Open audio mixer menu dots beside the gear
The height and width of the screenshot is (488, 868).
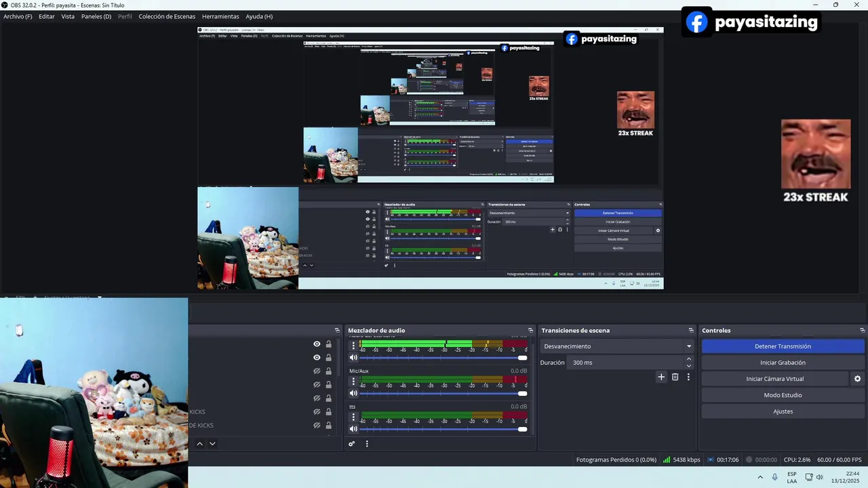click(x=367, y=444)
